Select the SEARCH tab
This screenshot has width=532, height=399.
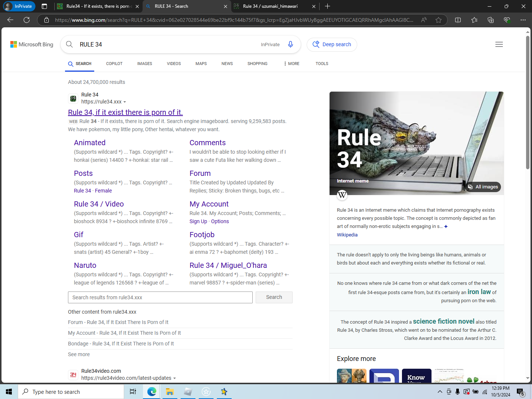pyautogui.click(x=80, y=64)
